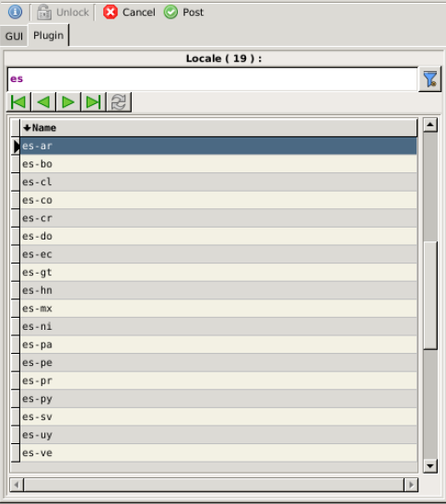The width and height of the screenshot is (446, 504).
Task: Jump to first record arrow
Action: pyautogui.click(x=18, y=102)
